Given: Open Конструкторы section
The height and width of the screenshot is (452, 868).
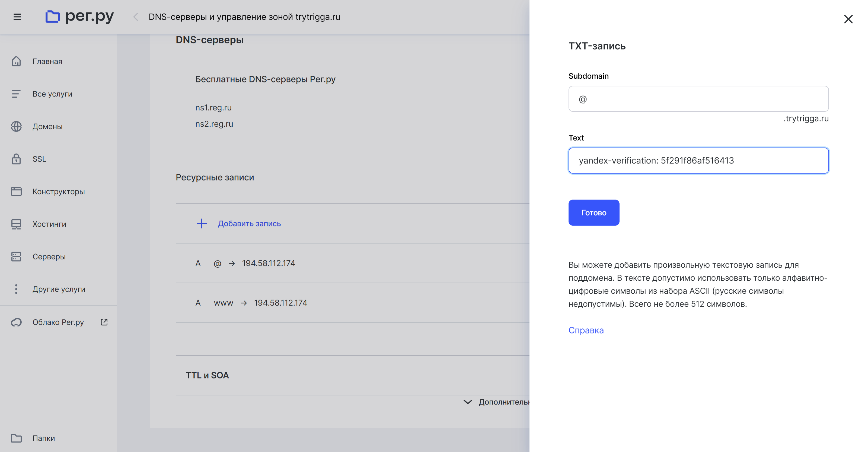Looking at the screenshot, I should pyautogui.click(x=59, y=191).
